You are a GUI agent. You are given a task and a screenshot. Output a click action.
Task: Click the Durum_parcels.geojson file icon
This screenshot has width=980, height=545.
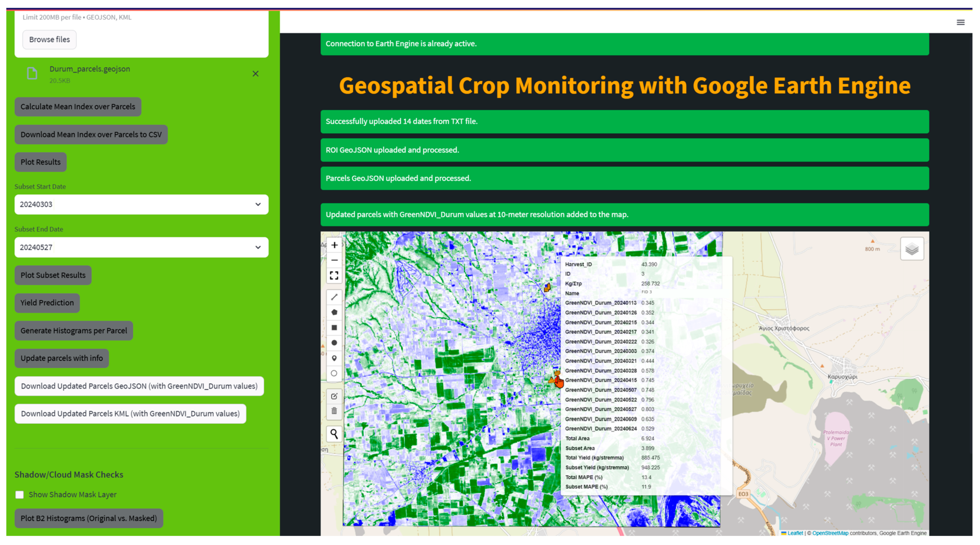pyautogui.click(x=32, y=73)
